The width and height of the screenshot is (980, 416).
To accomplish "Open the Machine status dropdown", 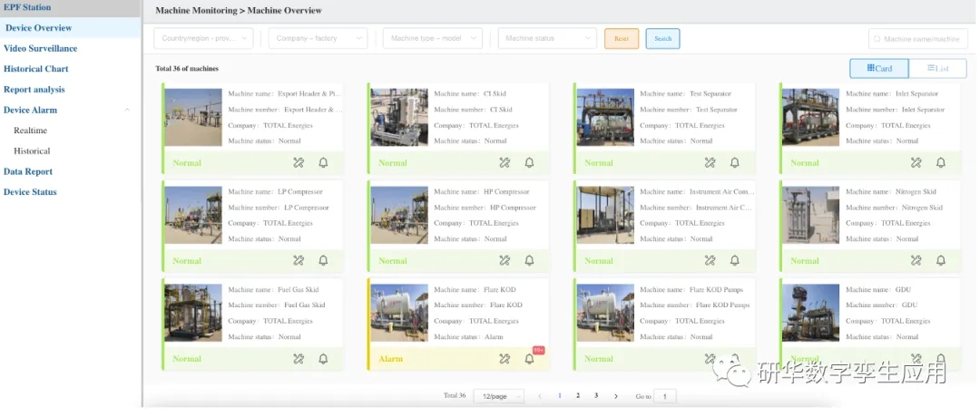I will 547,39.
